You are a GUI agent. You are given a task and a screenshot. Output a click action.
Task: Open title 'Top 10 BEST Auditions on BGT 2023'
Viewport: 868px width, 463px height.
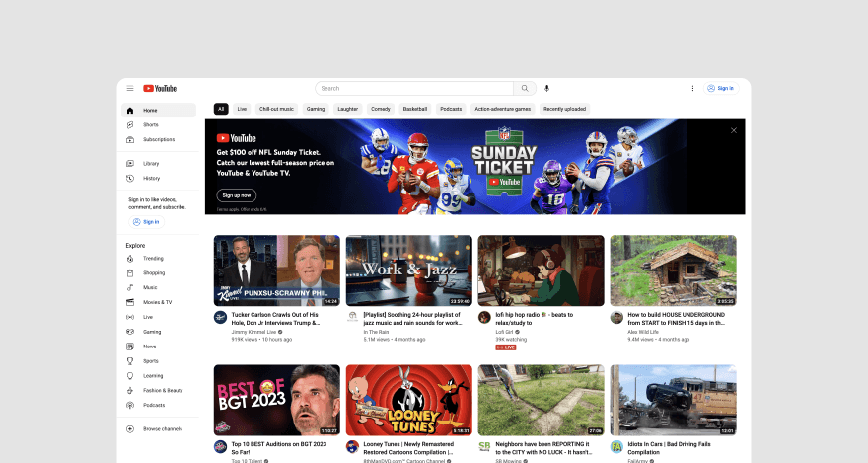point(279,448)
